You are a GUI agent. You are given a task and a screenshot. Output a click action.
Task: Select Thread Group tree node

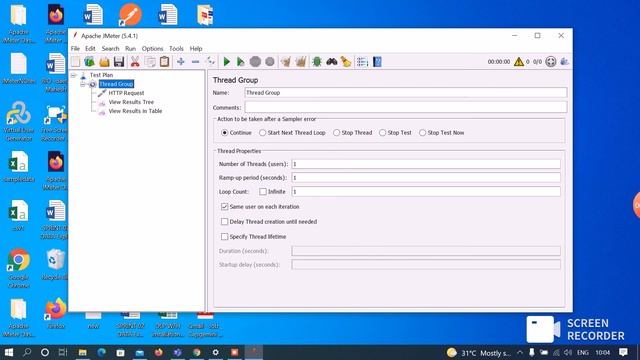point(116,84)
